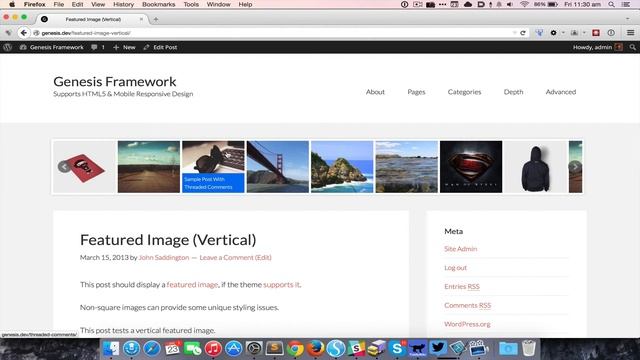The height and width of the screenshot is (360, 640).
Task: Click the slider next arrow
Action: coord(575,167)
